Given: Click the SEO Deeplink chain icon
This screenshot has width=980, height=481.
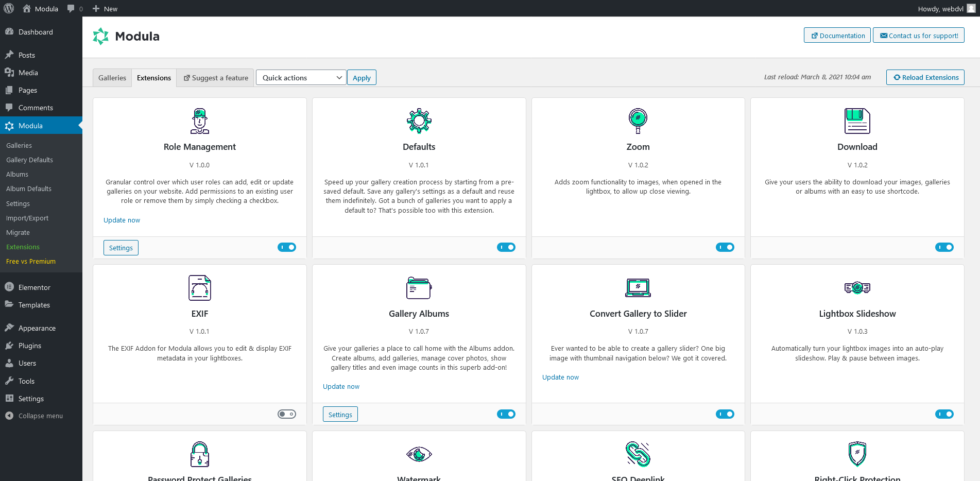Looking at the screenshot, I should tap(638, 454).
